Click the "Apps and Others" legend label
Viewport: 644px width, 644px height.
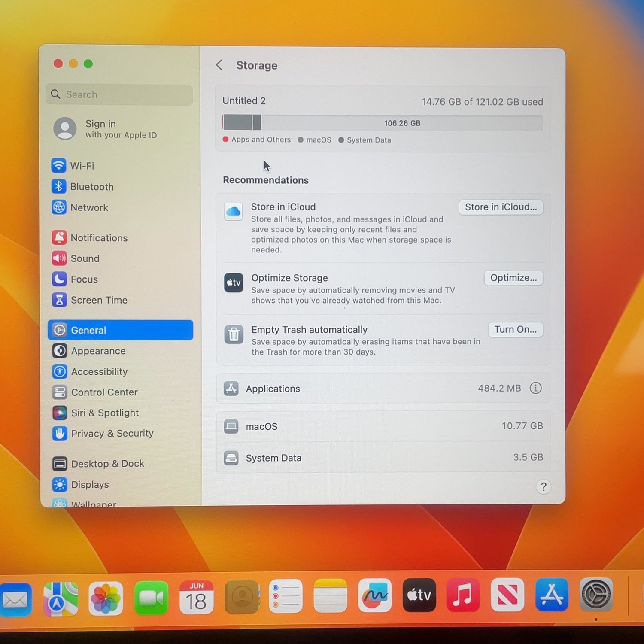pos(261,140)
